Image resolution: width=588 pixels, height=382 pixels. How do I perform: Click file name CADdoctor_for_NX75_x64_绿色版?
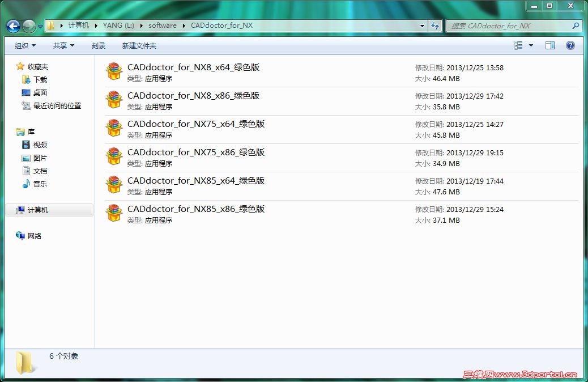coord(196,124)
